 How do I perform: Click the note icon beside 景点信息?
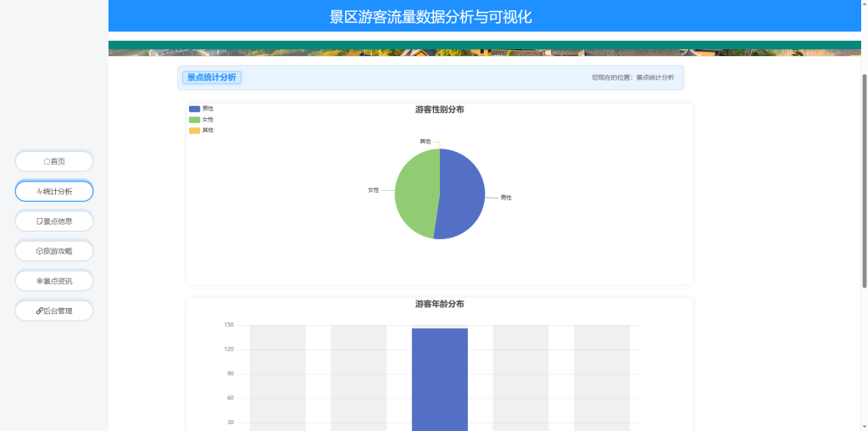[x=39, y=221]
